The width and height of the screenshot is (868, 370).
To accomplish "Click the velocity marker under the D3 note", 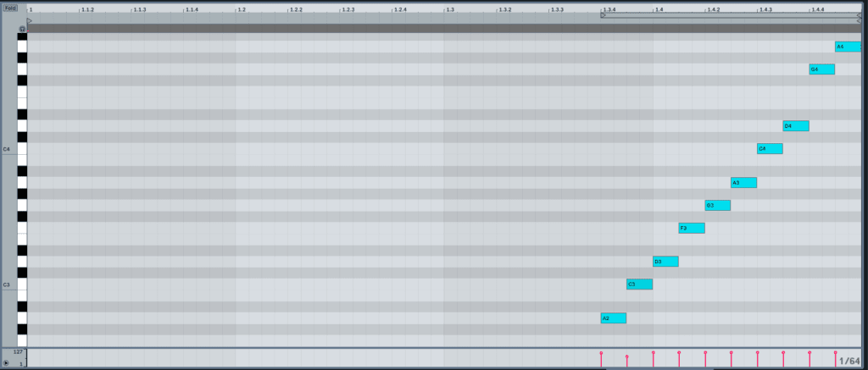I will point(654,353).
